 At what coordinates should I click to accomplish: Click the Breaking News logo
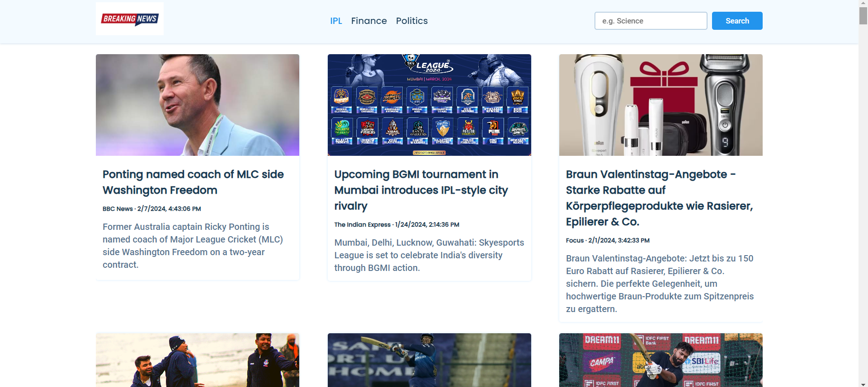tap(130, 19)
